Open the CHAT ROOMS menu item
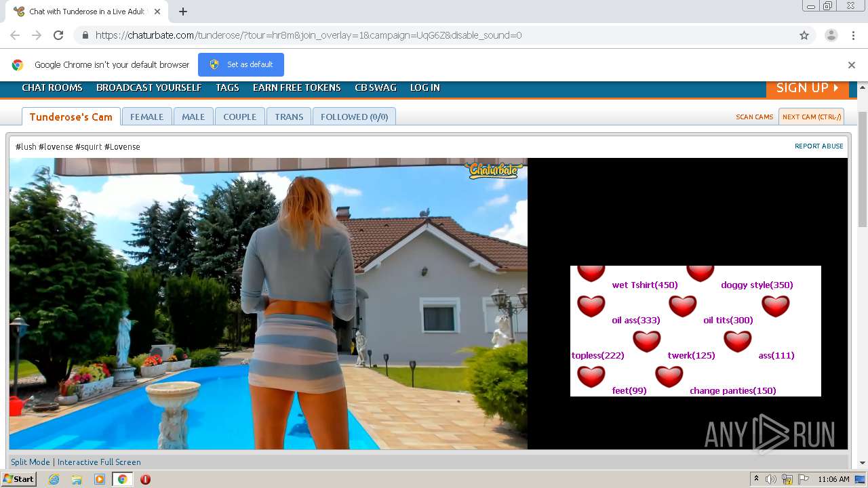This screenshot has width=868, height=488. [52, 87]
